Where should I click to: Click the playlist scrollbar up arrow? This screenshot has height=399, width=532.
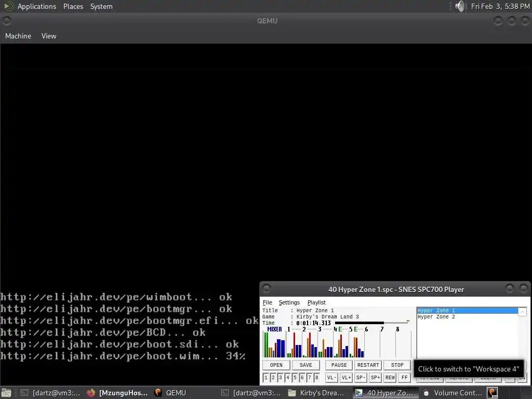click(522, 312)
